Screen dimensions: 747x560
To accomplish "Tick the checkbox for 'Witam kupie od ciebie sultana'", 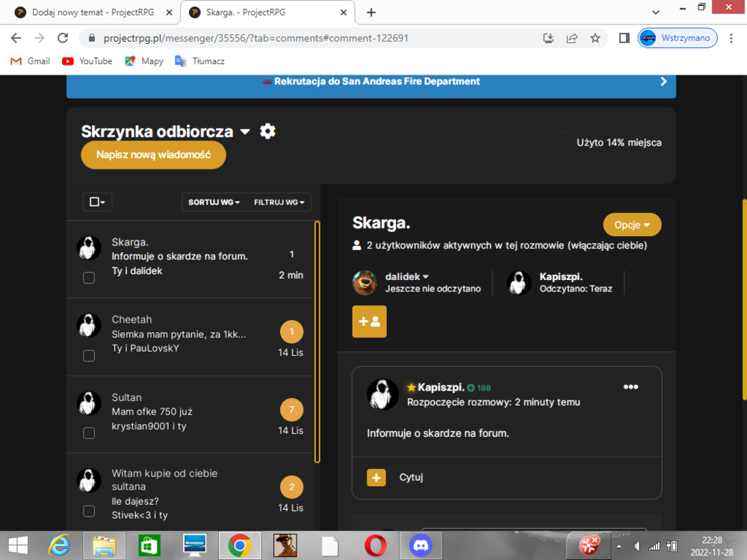I will coord(89,511).
